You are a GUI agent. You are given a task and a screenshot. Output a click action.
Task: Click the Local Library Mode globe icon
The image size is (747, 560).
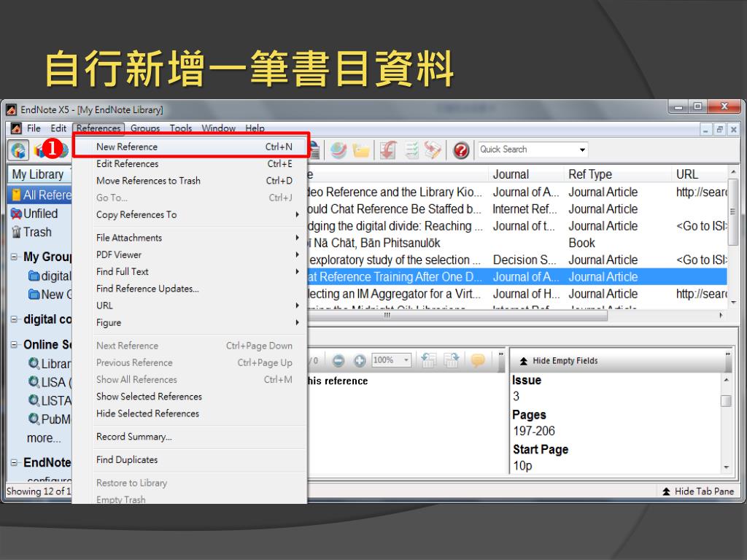click(x=18, y=150)
